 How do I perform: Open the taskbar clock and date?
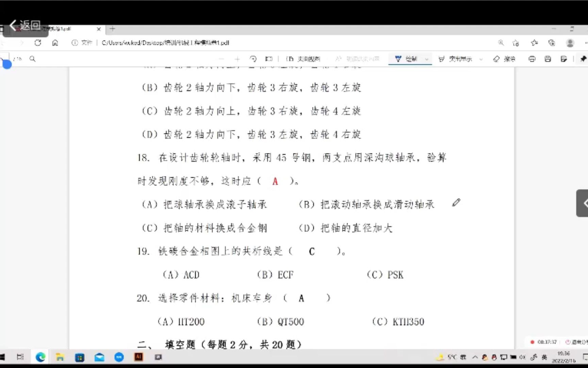coord(563,357)
